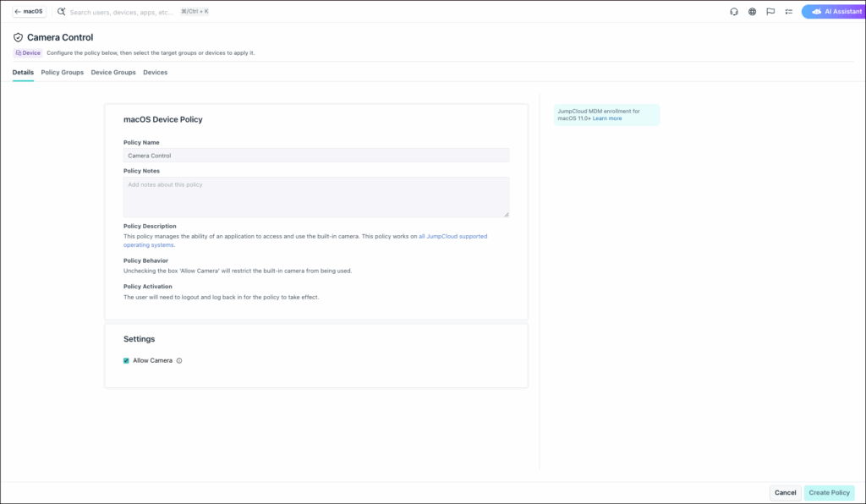
Task: Click into the Policy Notes textarea
Action: (316, 197)
